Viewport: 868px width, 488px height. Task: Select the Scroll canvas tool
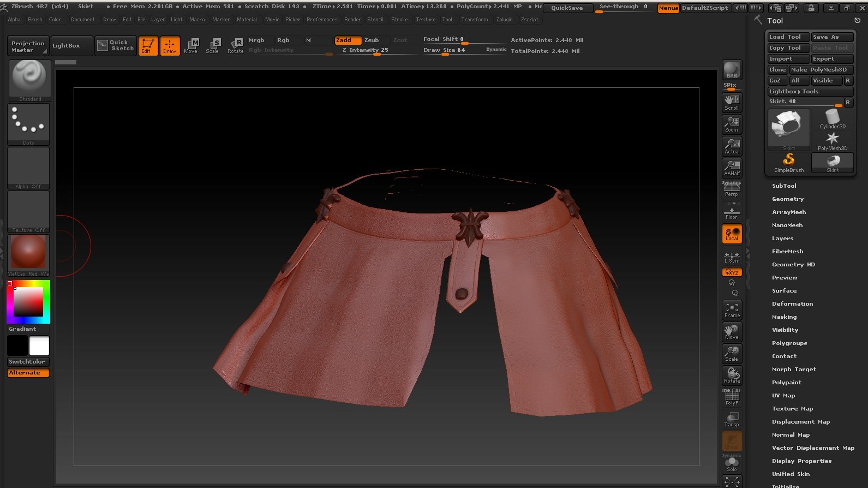pyautogui.click(x=732, y=102)
